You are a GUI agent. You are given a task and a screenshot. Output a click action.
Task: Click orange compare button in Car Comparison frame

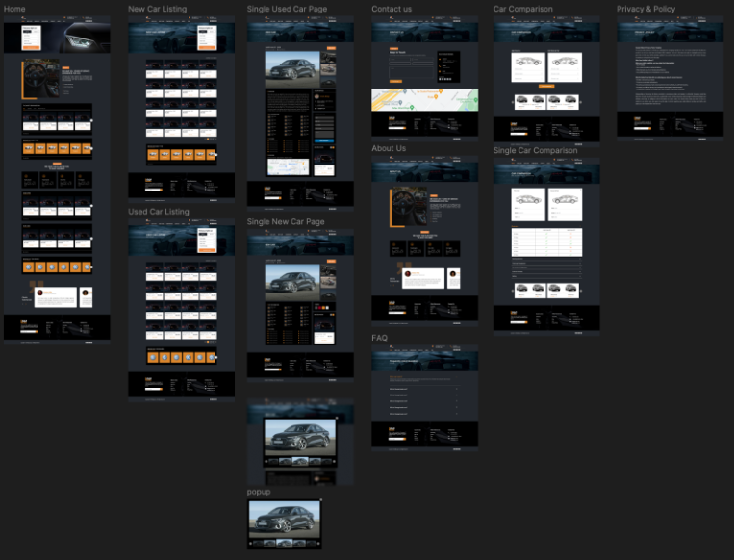point(545,86)
